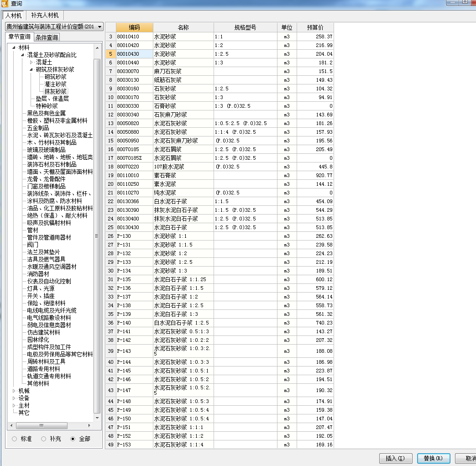This screenshot has height=466, width=476.
Task: Select the 园林绿化 tree item
Action: pyautogui.click(x=38, y=340)
